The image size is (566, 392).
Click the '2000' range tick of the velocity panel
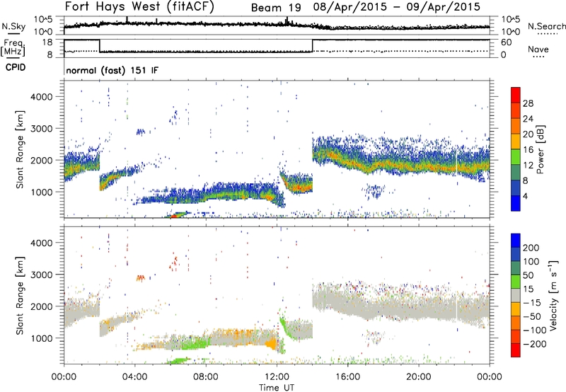(41, 306)
